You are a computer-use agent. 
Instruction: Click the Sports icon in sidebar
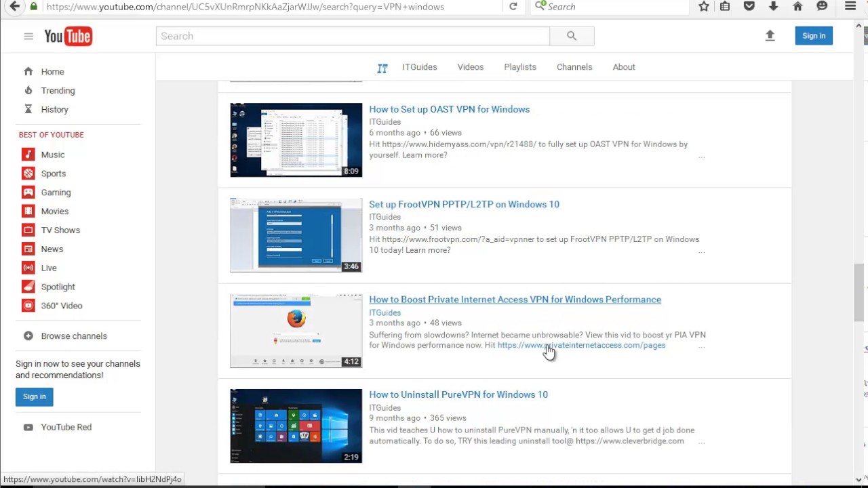28,174
